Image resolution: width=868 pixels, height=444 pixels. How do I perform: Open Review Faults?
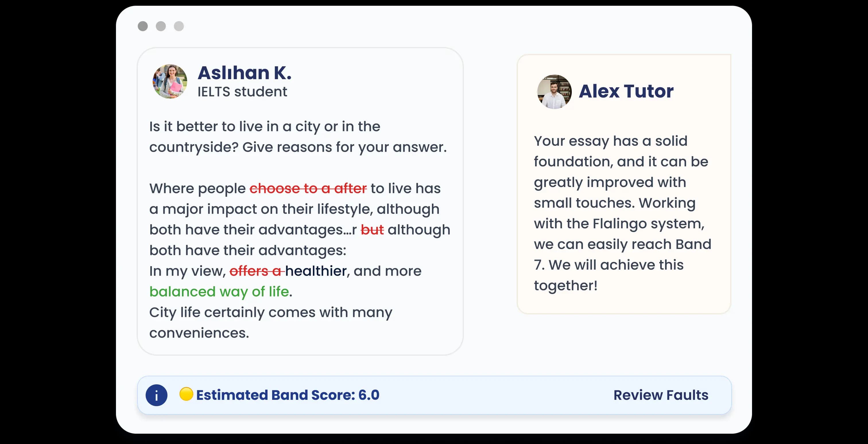click(x=661, y=395)
